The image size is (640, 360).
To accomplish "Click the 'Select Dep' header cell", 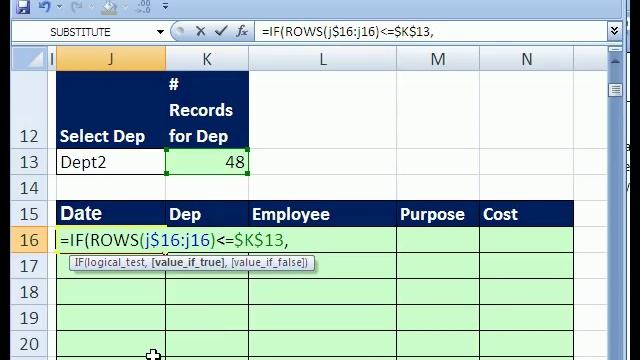I will 111,109.
